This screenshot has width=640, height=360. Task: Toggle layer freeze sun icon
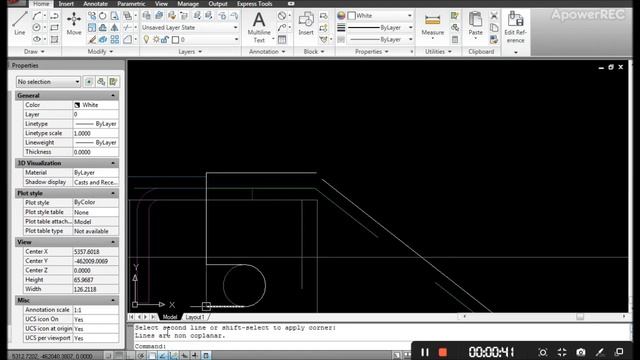(x=156, y=40)
